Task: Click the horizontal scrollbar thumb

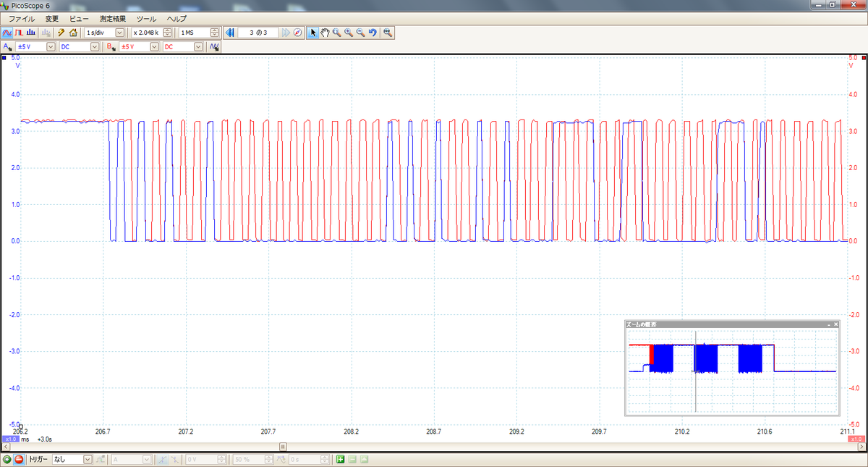Action: (x=283, y=447)
